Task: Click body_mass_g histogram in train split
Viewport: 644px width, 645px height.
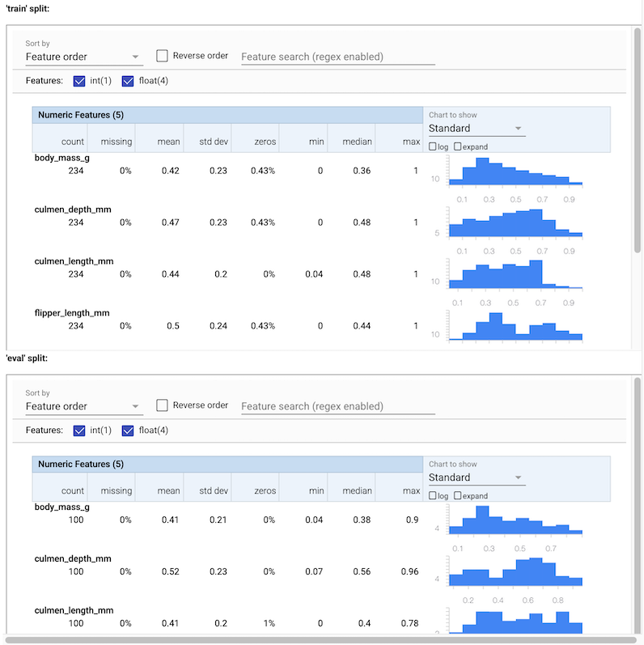Action: click(515, 172)
